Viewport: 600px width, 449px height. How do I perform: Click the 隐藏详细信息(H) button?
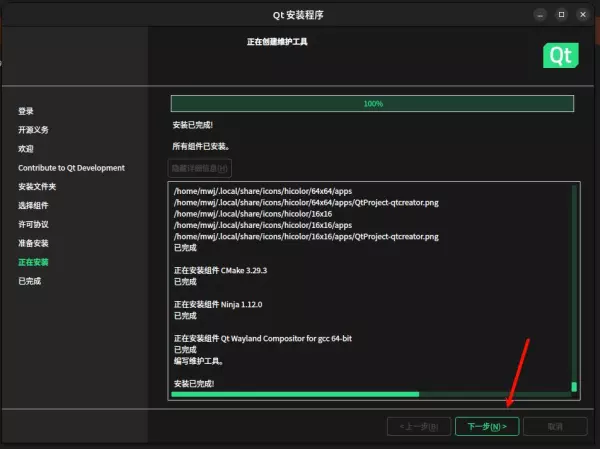[200, 168]
